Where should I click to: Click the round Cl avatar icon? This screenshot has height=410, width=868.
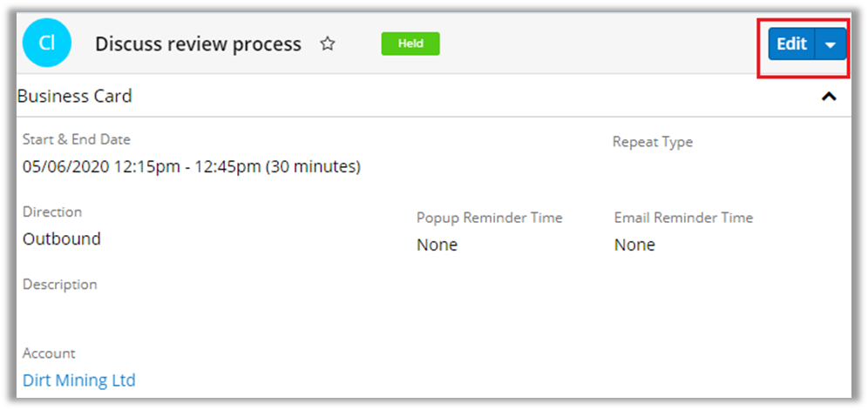[x=47, y=44]
